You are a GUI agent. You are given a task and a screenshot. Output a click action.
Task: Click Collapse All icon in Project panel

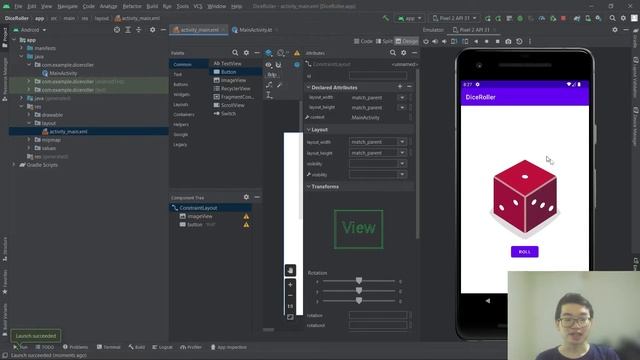[x=139, y=30]
